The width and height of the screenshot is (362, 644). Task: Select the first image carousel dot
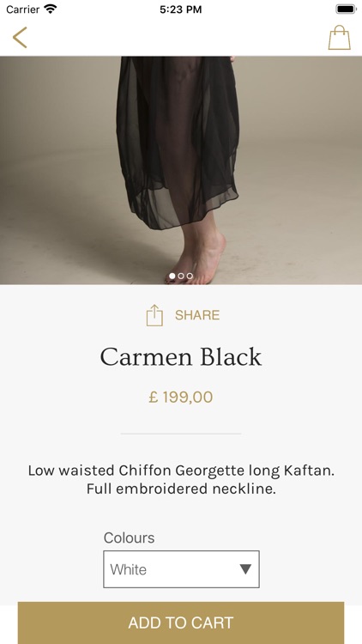[x=172, y=276]
